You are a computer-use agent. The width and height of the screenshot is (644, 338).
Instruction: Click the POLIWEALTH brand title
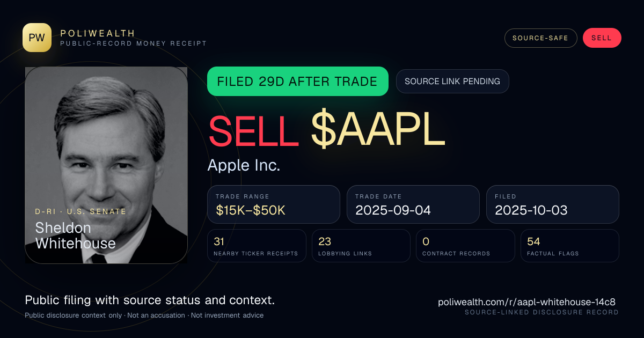[x=98, y=33]
